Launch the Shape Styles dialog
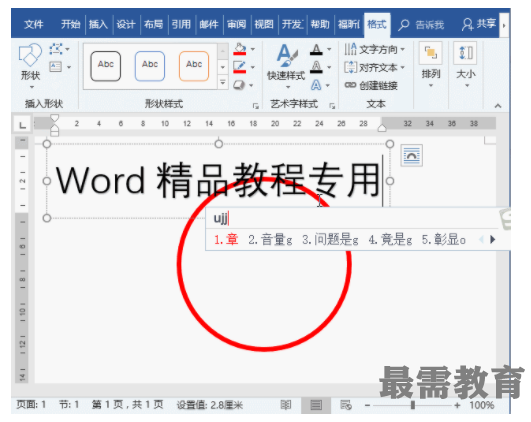Screen dimensions: 531x422 click(x=256, y=106)
